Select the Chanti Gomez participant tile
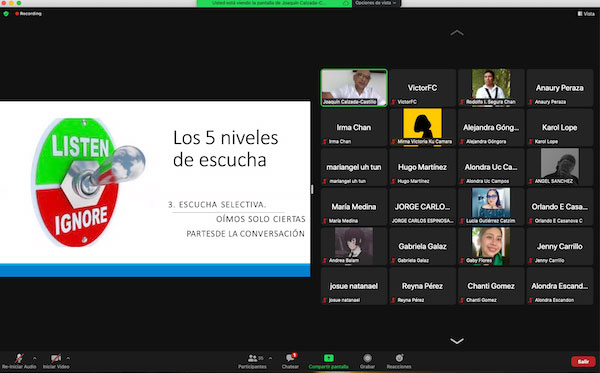Screen dimensions: 600x373 point(491,286)
